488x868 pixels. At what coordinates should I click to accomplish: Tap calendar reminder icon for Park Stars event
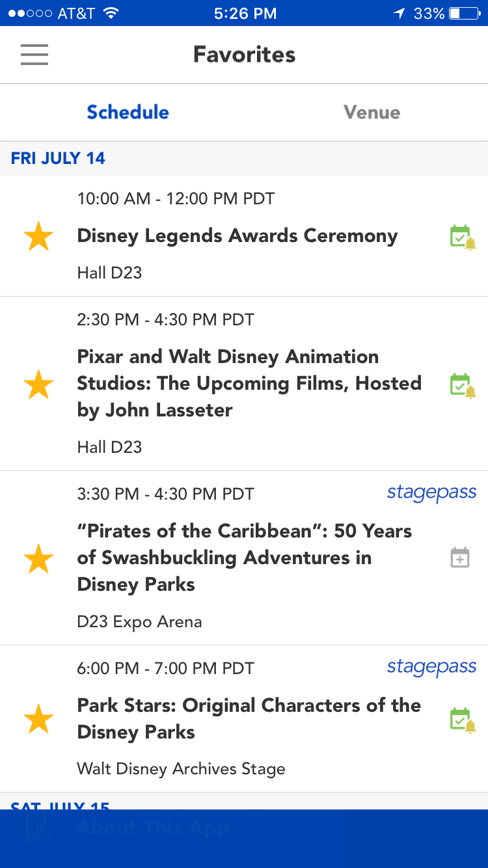(462, 720)
